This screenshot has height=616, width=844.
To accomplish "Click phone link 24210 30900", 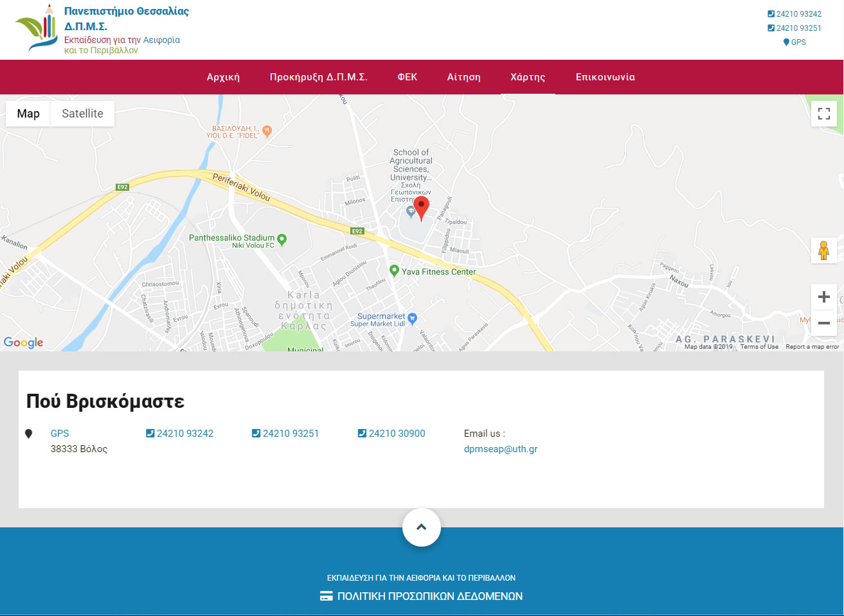I will [x=391, y=434].
